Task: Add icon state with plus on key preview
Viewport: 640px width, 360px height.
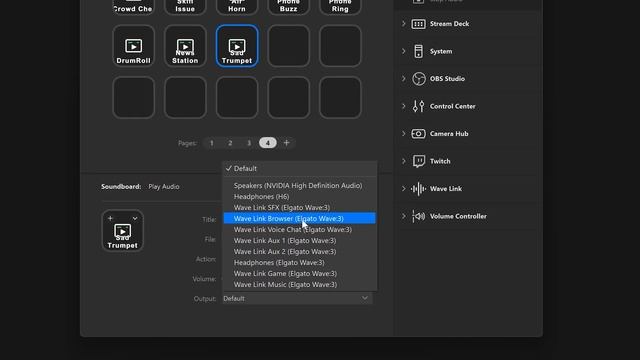Action: click(x=110, y=218)
